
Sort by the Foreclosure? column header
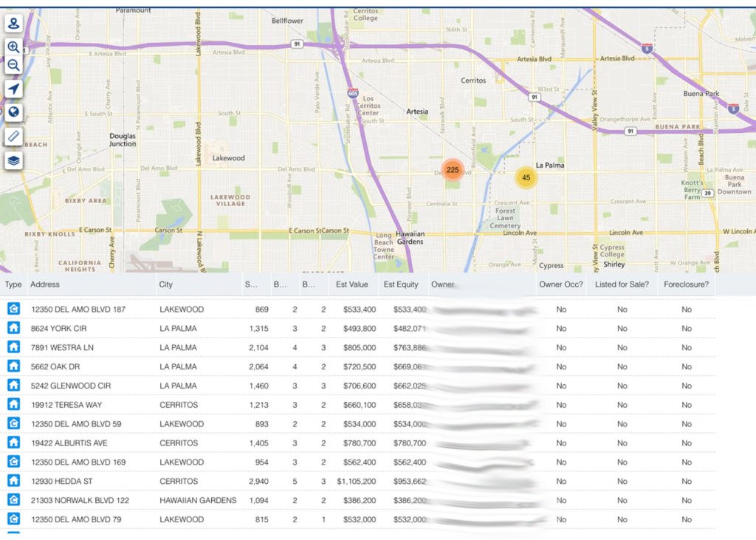pos(686,284)
